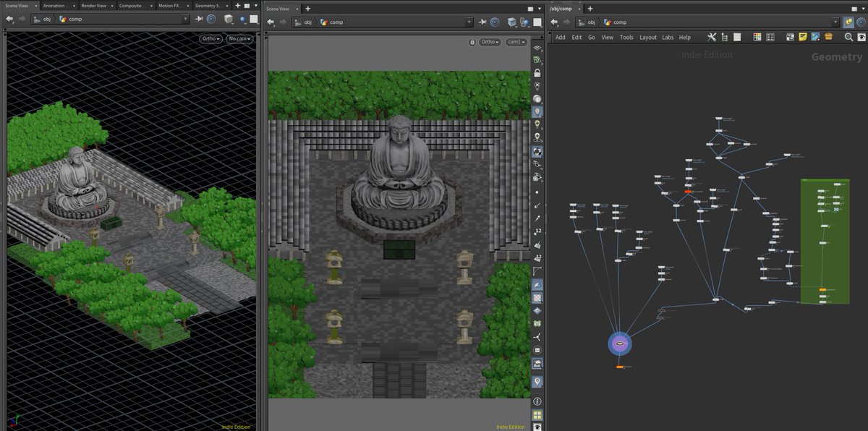868x431 pixels.
Task: Open the Add menu
Action: [561, 38]
